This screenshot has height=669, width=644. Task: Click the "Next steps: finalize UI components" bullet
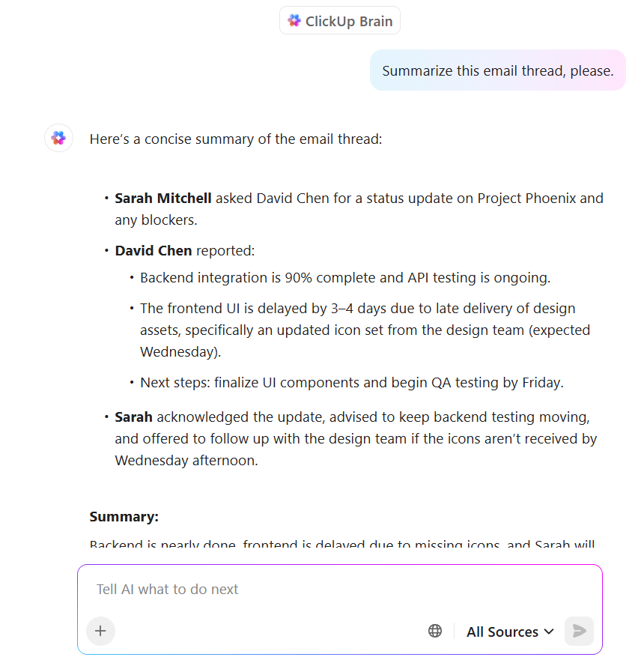click(x=351, y=383)
